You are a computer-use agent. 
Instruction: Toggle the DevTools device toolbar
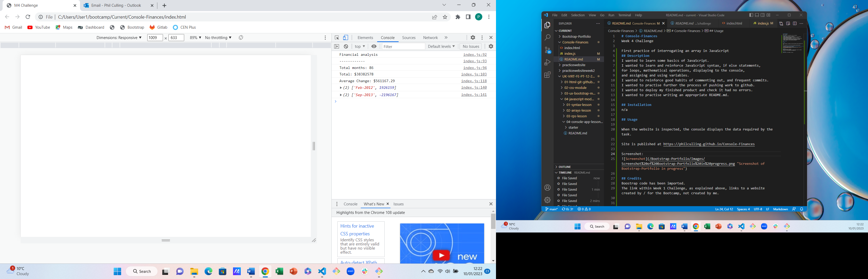pos(346,38)
